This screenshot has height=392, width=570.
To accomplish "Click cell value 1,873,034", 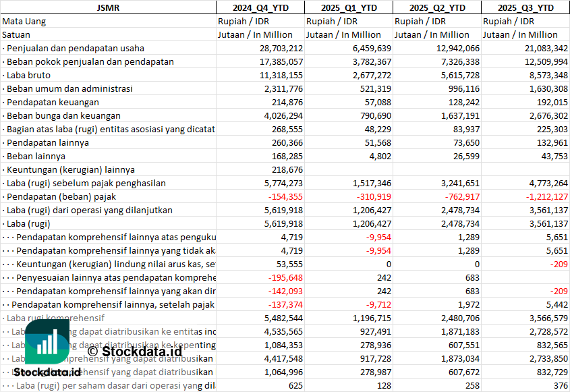I will (x=460, y=358).
